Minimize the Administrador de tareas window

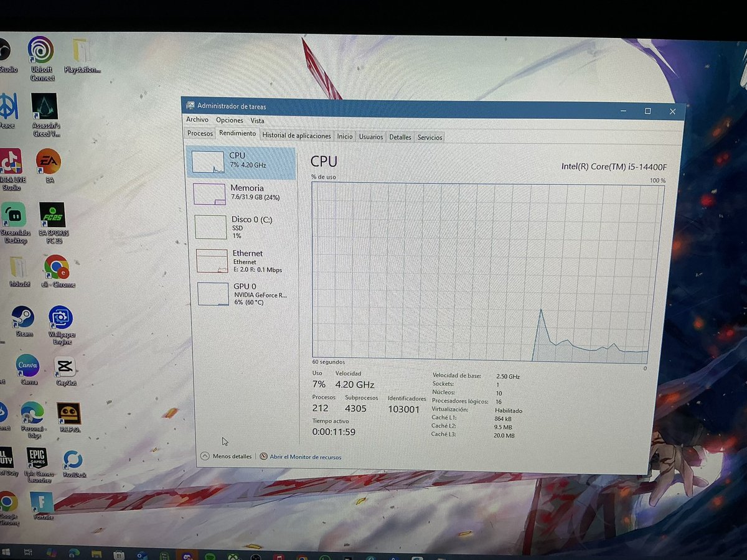[x=624, y=111]
